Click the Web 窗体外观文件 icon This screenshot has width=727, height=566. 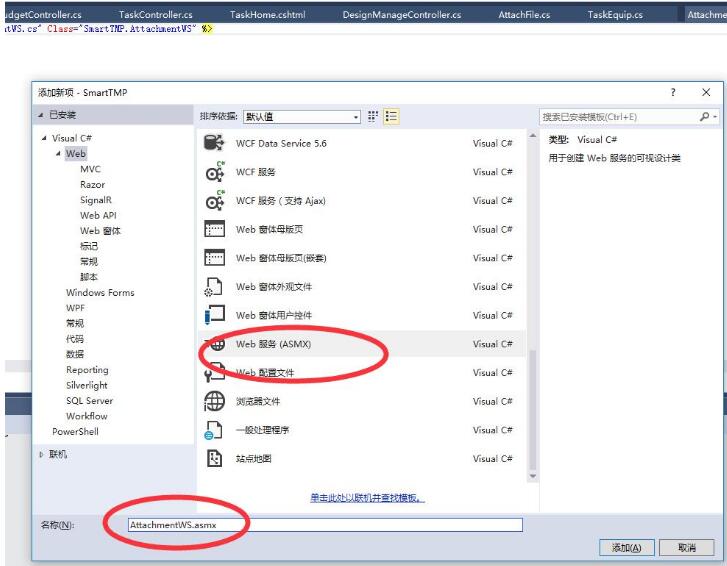pyautogui.click(x=214, y=286)
